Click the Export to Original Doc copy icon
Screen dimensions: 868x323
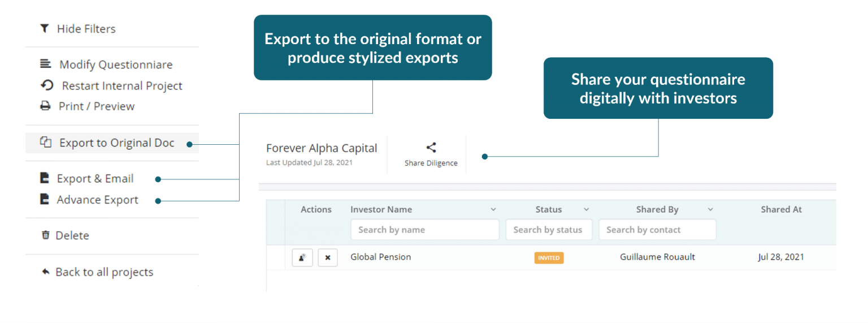click(x=46, y=143)
